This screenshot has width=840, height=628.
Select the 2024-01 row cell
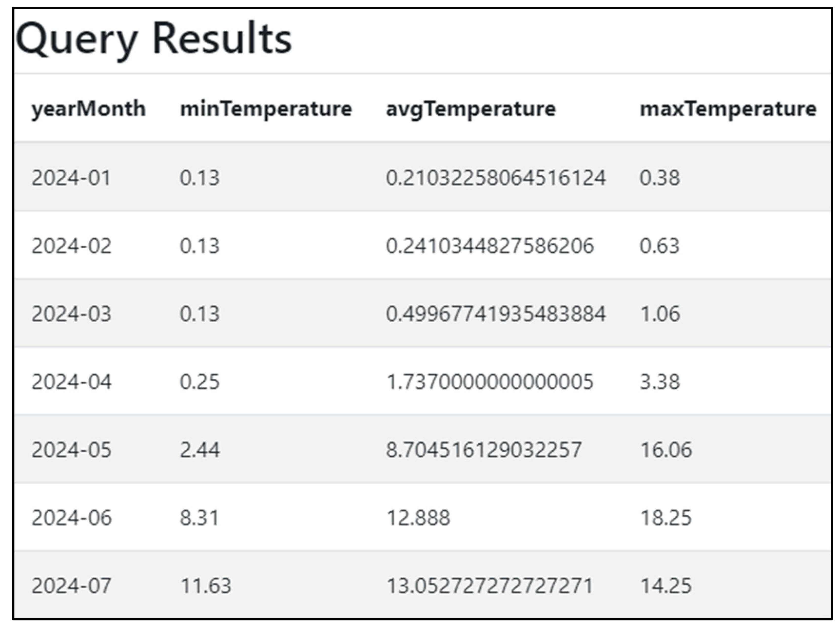point(71,178)
